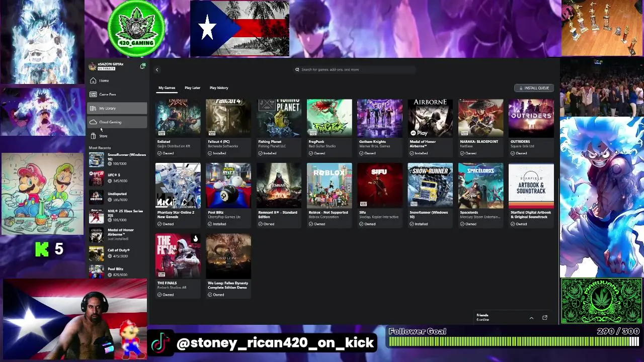Select the My Library sidebar entry

117,108
